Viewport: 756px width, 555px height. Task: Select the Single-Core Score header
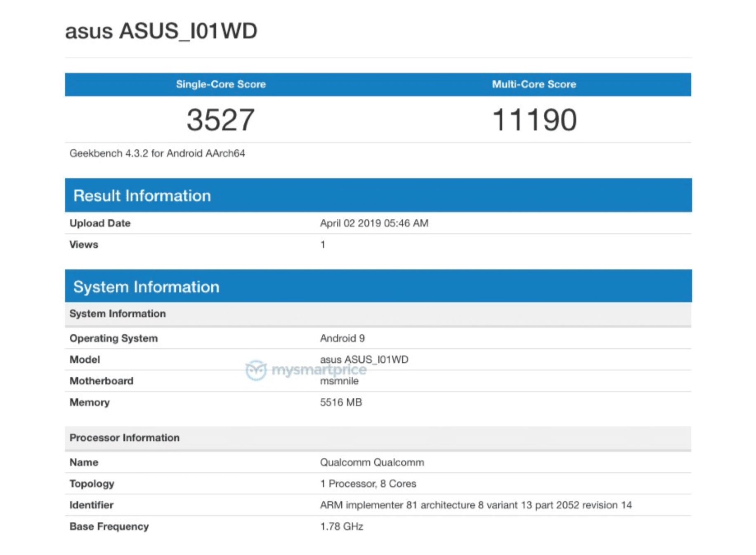tap(221, 84)
